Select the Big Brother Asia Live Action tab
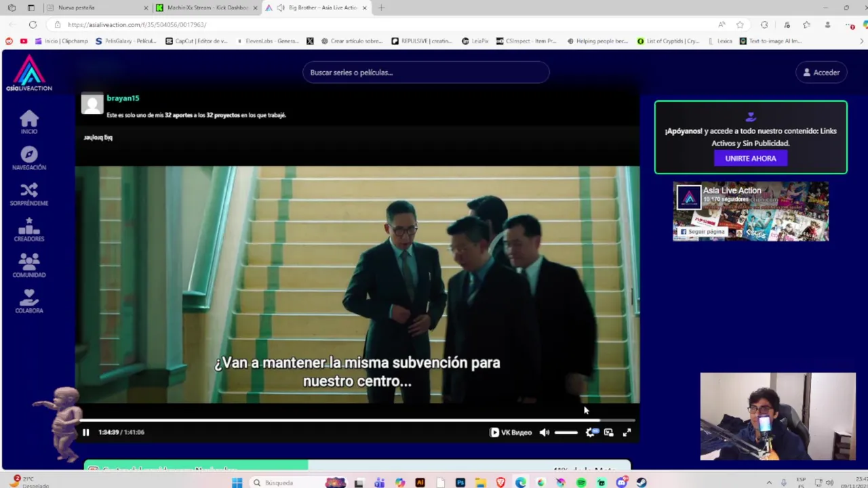 [316, 7]
